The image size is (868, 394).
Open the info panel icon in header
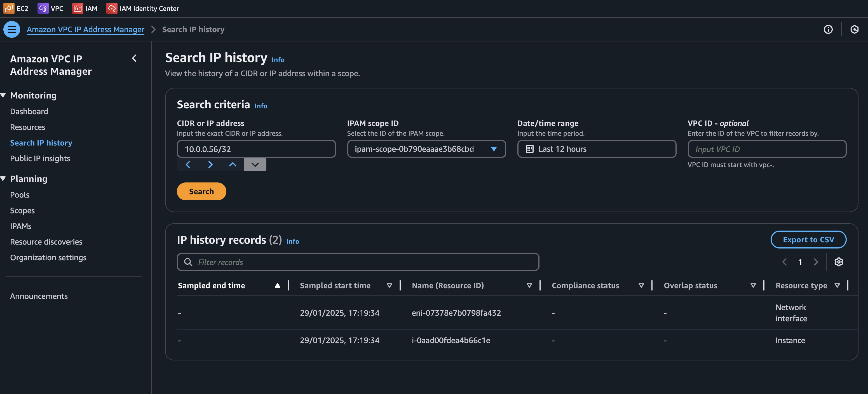(x=828, y=29)
